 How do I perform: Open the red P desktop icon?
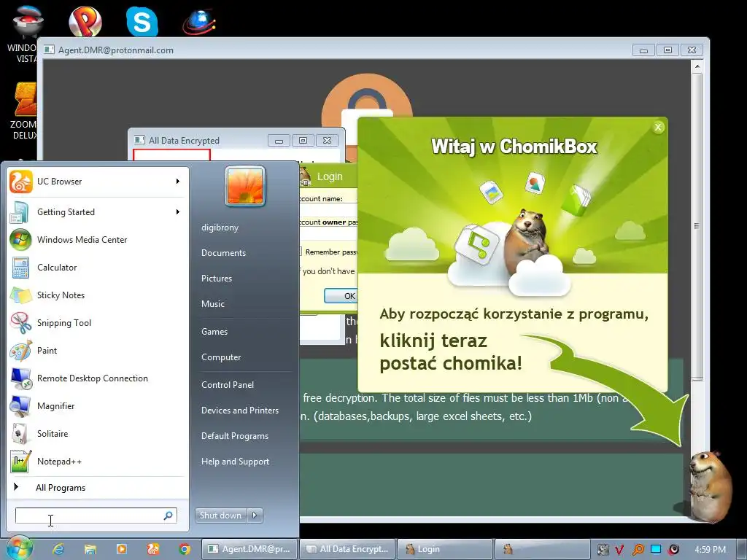(x=85, y=21)
